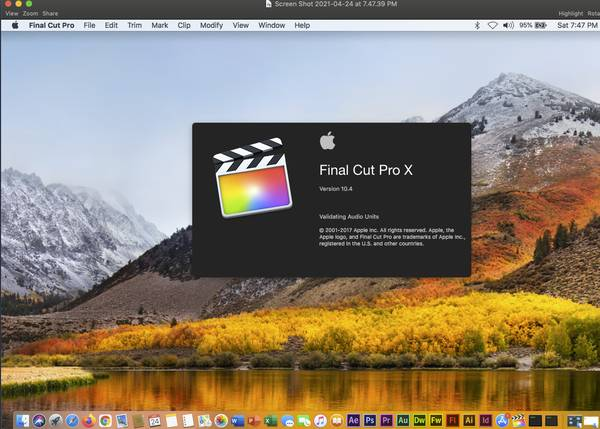This screenshot has width=600, height=429.
Task: Launch Adobe Fireworks (Fw) from dock
Action: pos(436,421)
